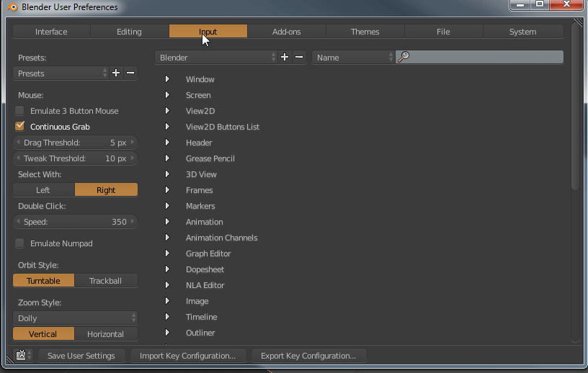Image resolution: width=588 pixels, height=373 pixels.
Task: Enable Emulate 3 Button Mouse checkbox
Action: [x=20, y=111]
